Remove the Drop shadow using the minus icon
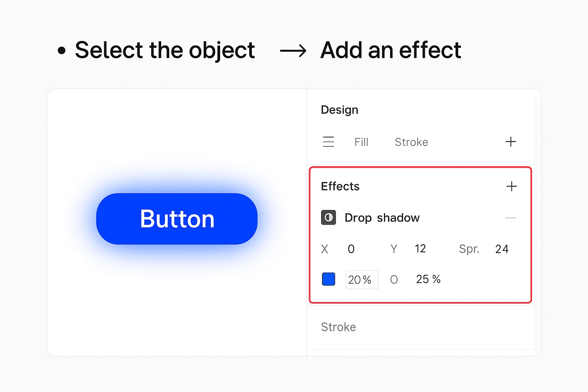The height and width of the screenshot is (392, 588). pyautogui.click(x=511, y=217)
